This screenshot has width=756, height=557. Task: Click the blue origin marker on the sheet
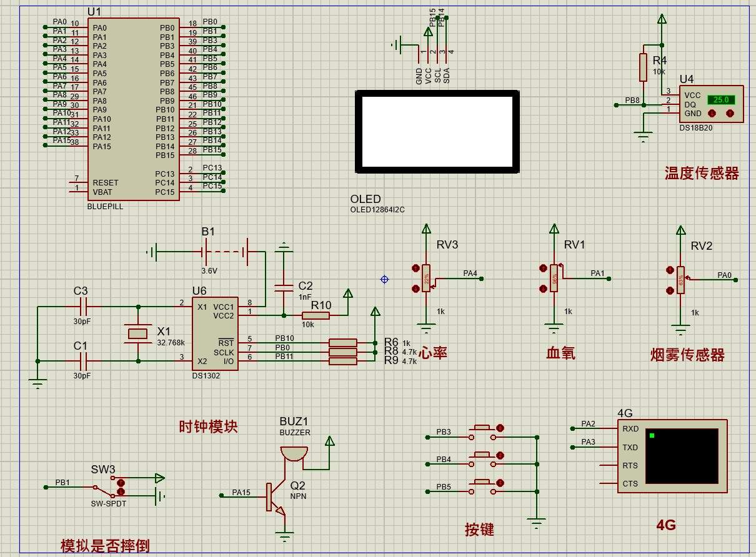[x=384, y=279]
